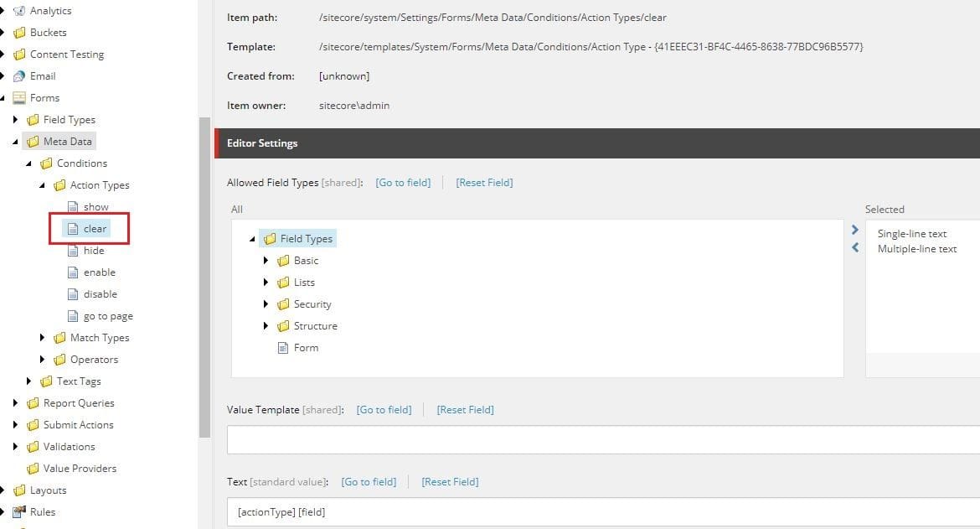Select Multiple-line text in Selected list

tap(916, 248)
